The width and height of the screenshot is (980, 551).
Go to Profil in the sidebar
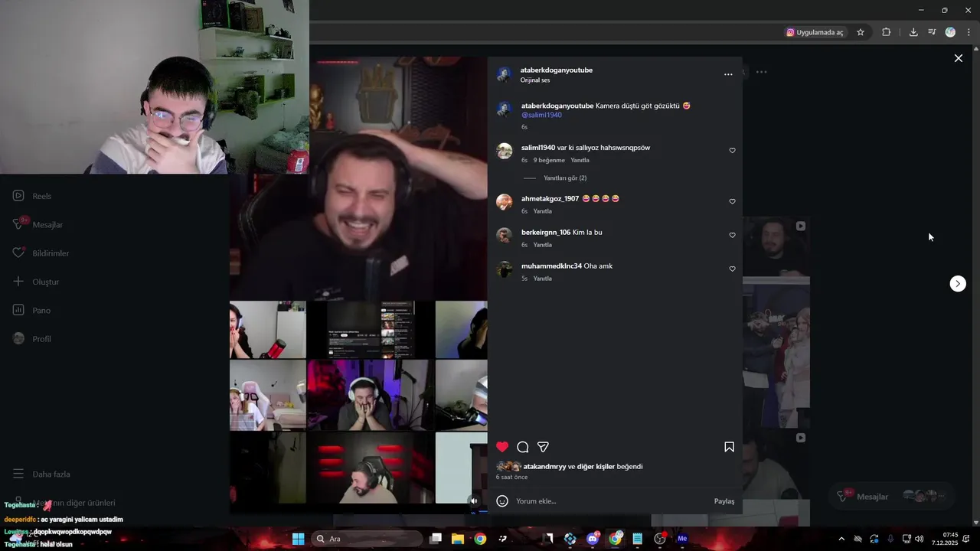31,339
